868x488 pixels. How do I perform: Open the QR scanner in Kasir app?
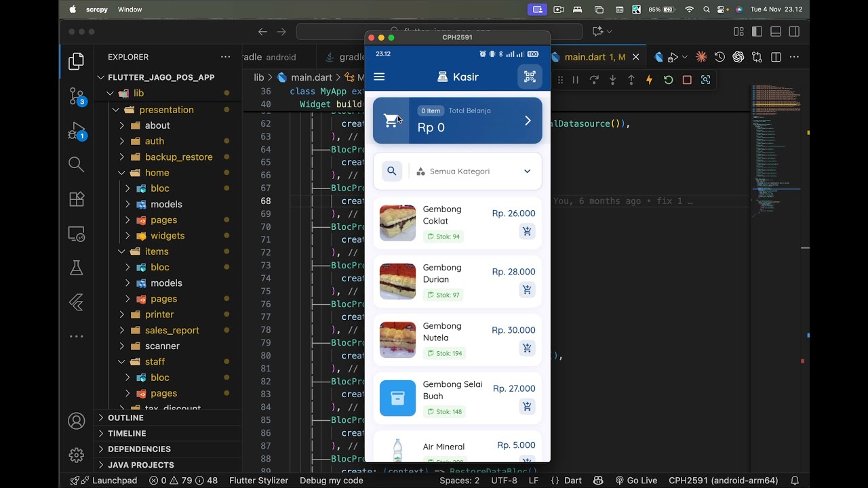[530, 77]
